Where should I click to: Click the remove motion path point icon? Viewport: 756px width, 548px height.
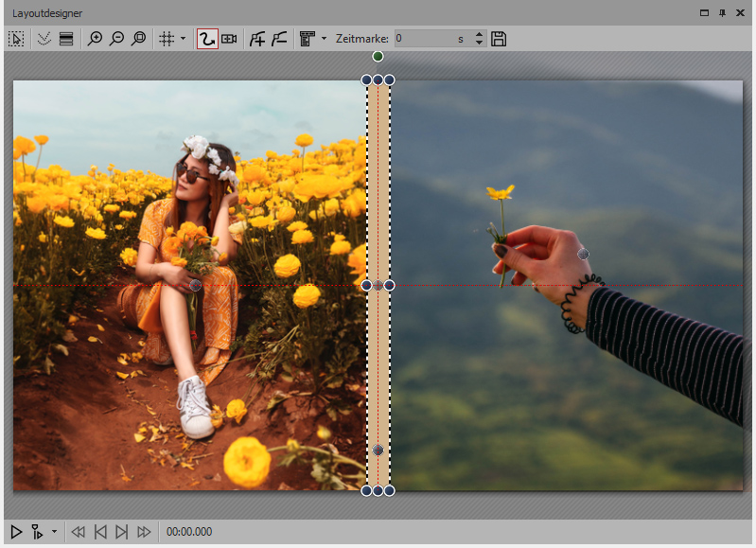[278, 39]
